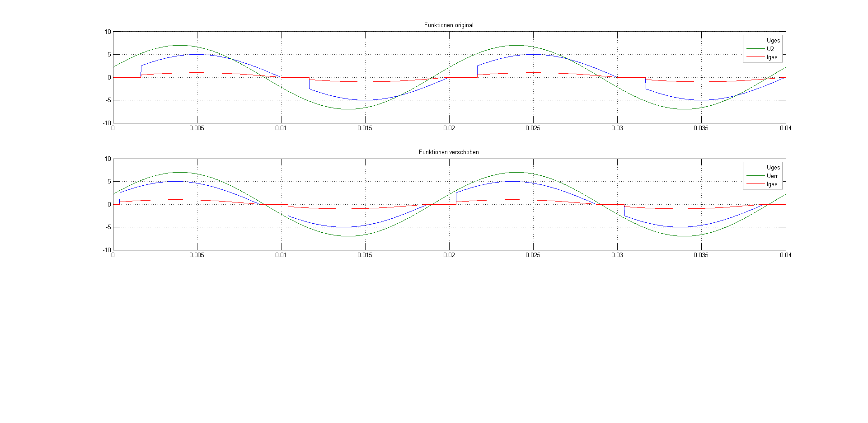Viewport: 868px width, 423px height.
Task: Select the 'Funktionen original' plot title
Action: pos(449,25)
